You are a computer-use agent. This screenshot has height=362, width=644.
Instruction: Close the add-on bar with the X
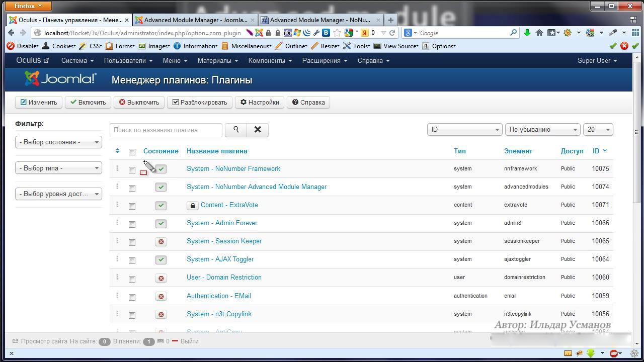tap(12, 353)
